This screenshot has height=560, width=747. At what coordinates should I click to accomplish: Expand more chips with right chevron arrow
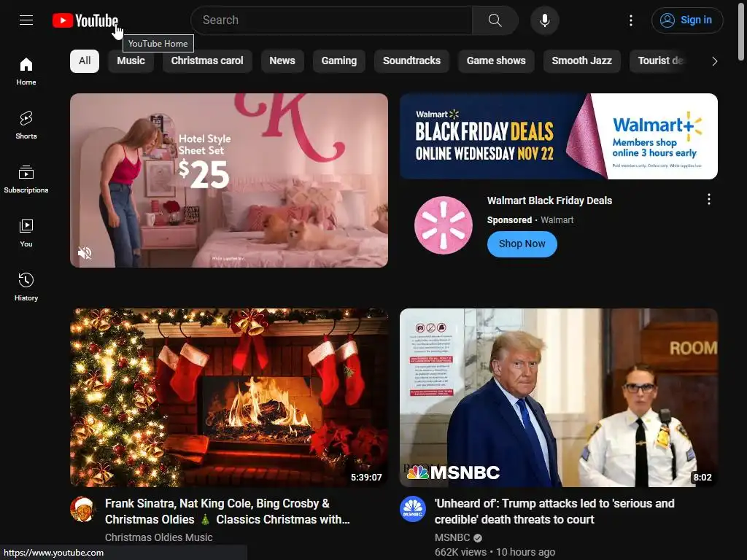[x=714, y=61]
